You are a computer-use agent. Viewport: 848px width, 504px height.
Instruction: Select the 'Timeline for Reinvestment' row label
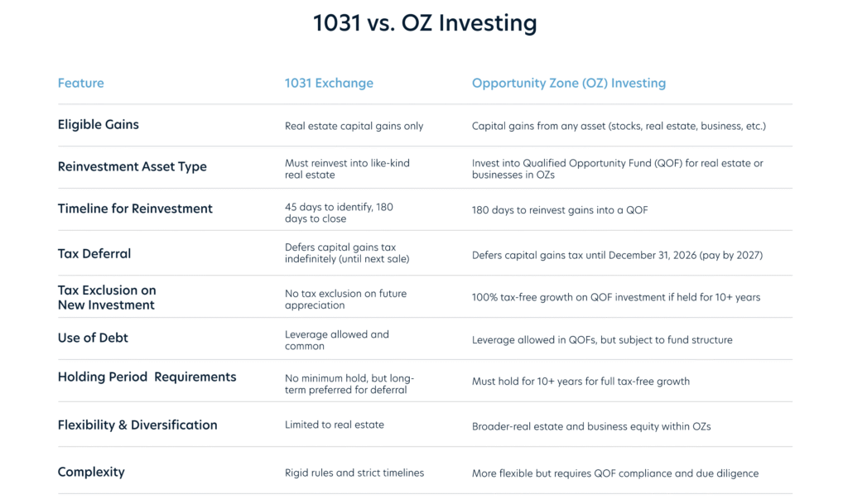coord(135,209)
